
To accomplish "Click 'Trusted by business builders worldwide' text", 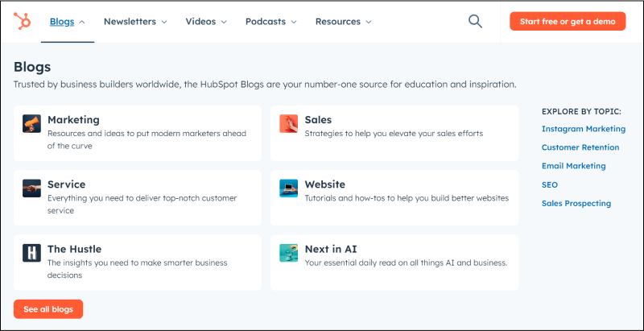I will pos(265,85).
